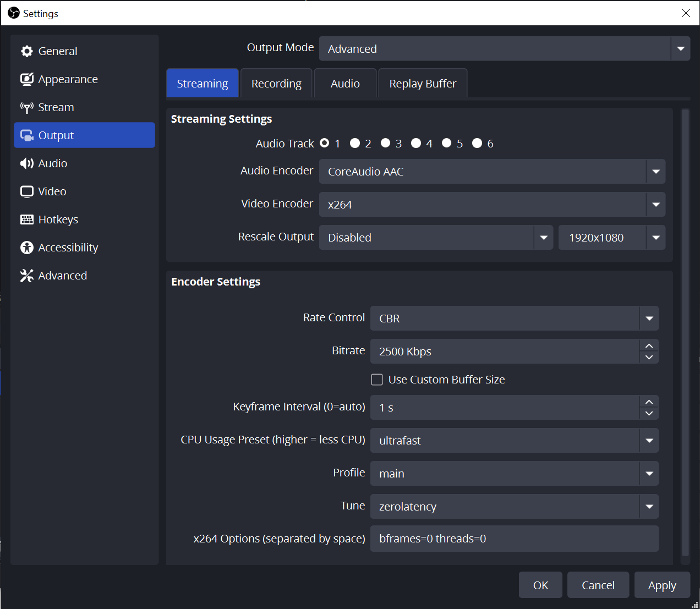Image resolution: width=700 pixels, height=609 pixels.
Task: Click the Video monitor icon
Action: [27, 191]
